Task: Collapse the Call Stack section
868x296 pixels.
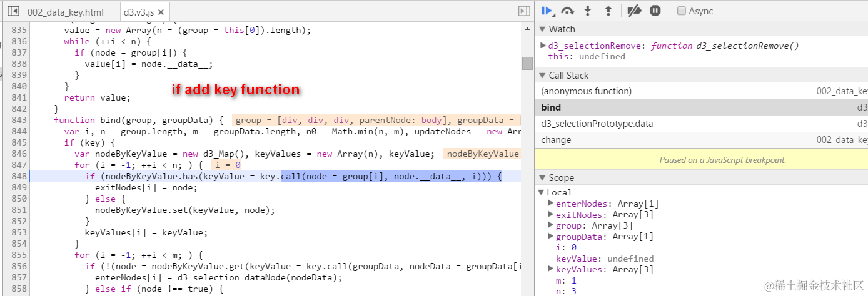Action: [x=543, y=76]
